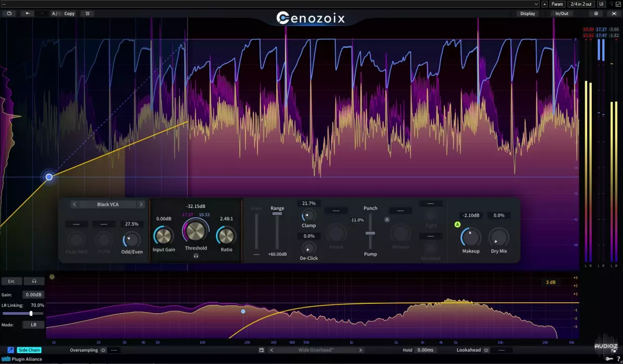The height and width of the screenshot is (364, 623).
Task: Click the LR Linking slider handle
Action: tap(31, 313)
